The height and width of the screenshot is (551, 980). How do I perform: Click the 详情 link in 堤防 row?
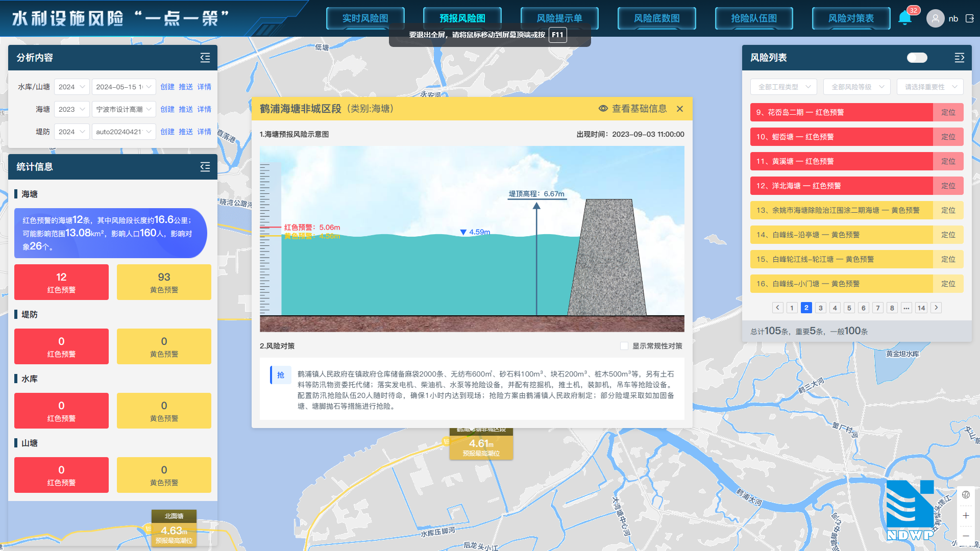[204, 132]
